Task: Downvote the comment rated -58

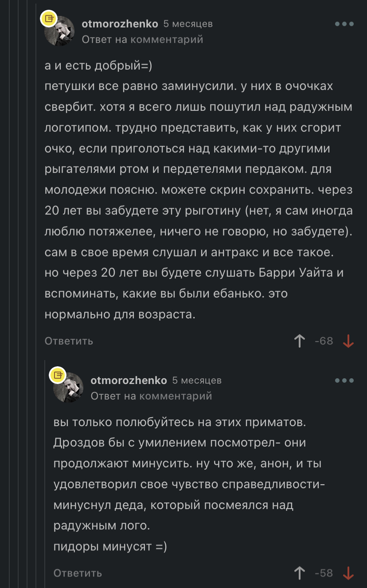Action: point(348,573)
